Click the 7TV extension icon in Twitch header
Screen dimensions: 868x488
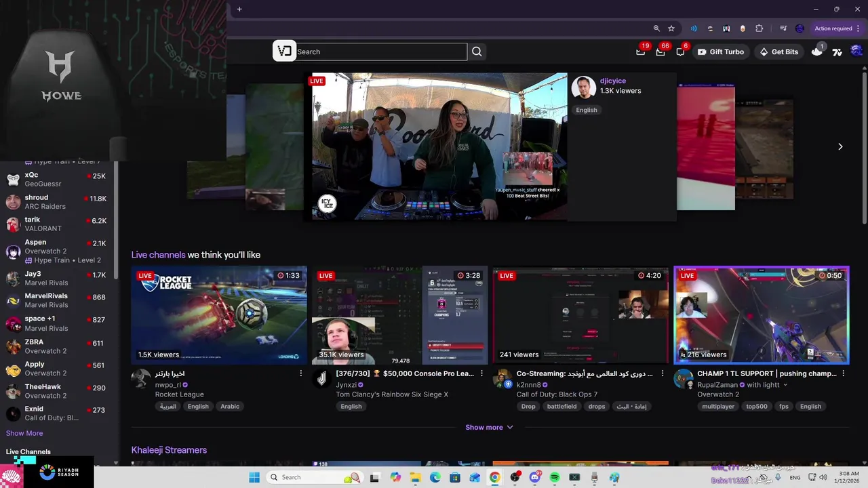[837, 52]
